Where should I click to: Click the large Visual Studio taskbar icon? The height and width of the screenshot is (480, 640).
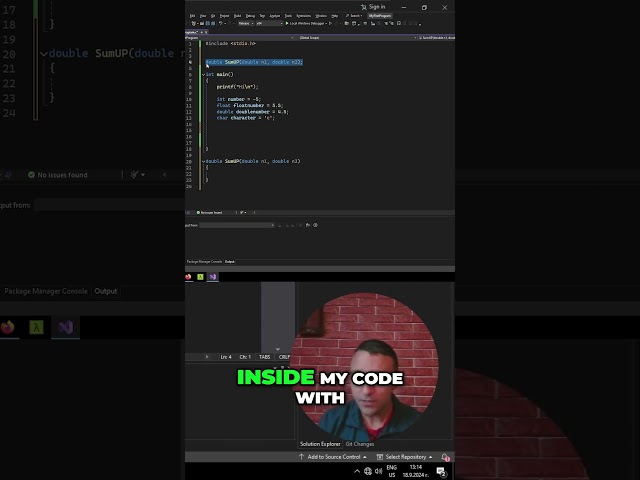(x=65, y=327)
